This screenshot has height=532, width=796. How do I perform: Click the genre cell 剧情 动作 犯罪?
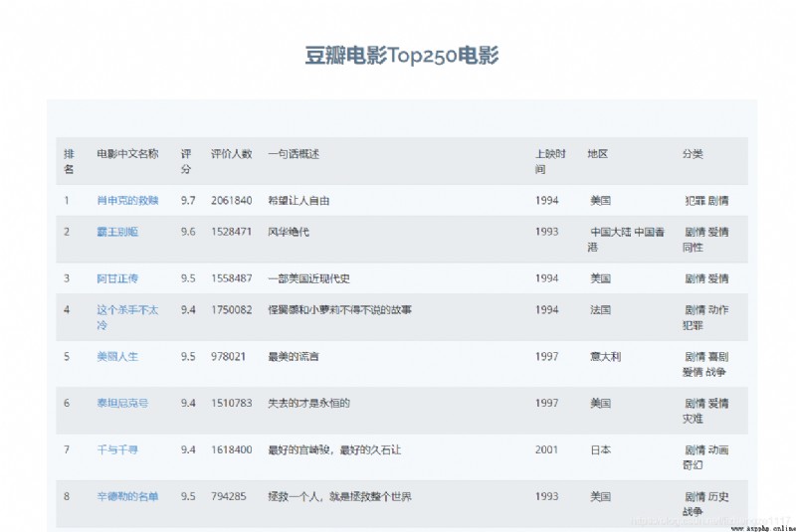click(x=705, y=317)
